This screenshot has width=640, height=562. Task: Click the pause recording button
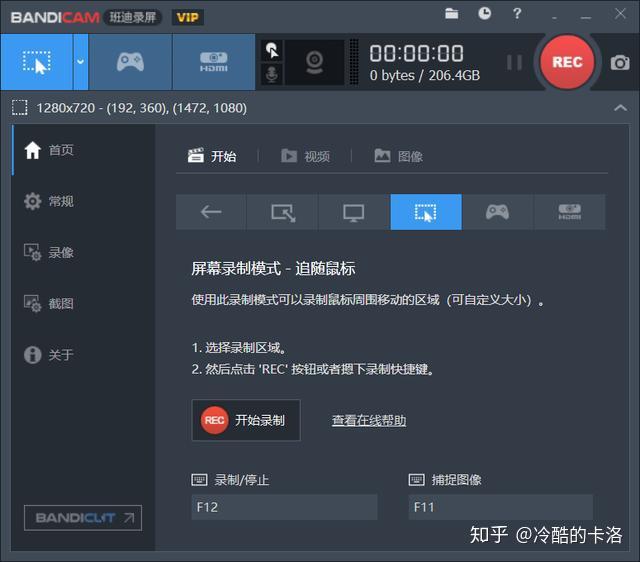tap(514, 63)
